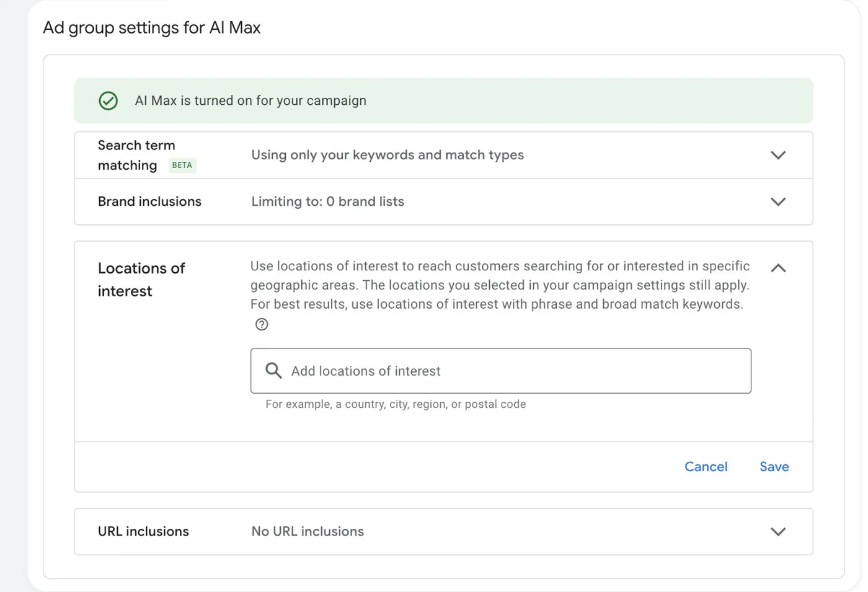Click the green checkmark icon in banner
The height and width of the screenshot is (592, 868).
pos(108,100)
